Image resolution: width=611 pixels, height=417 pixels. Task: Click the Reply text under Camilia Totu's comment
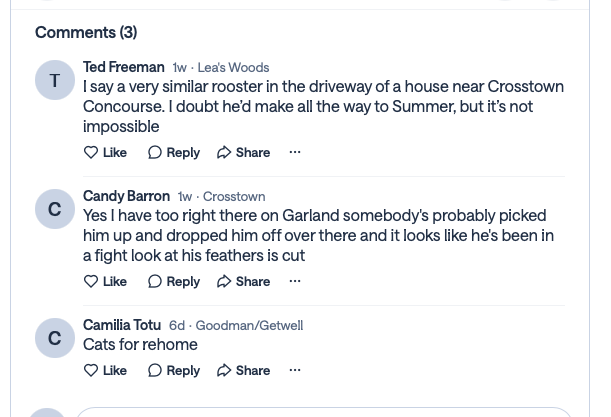(x=183, y=370)
